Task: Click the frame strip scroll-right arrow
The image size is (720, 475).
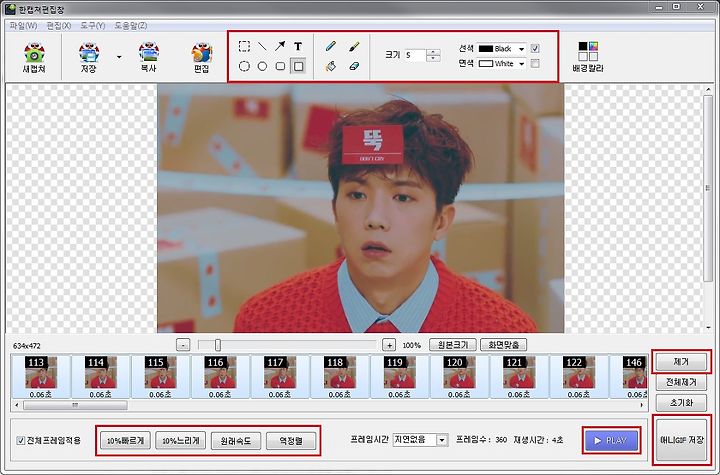Action: 641,405
